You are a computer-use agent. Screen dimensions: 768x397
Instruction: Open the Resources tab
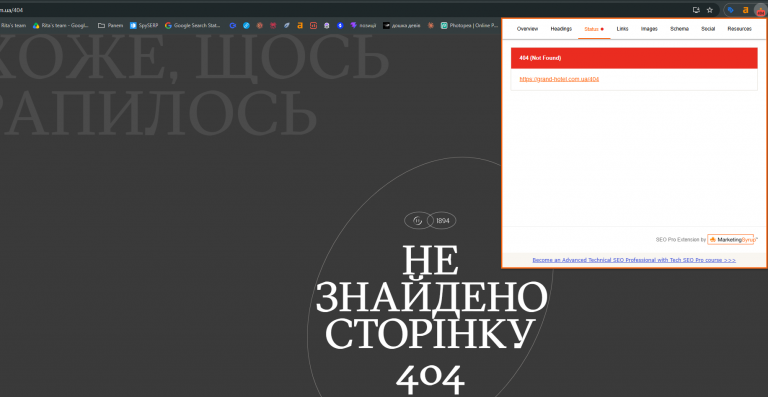739,29
